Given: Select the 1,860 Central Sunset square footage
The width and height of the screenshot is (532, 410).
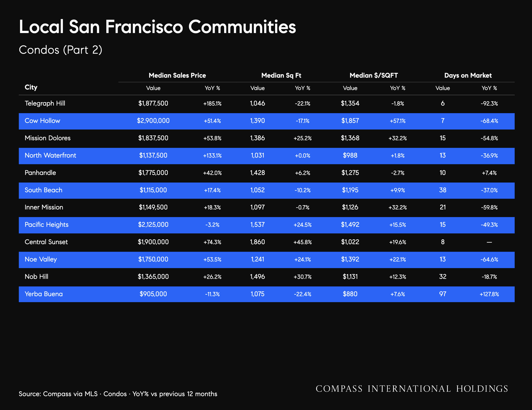Looking at the screenshot, I should (x=257, y=242).
